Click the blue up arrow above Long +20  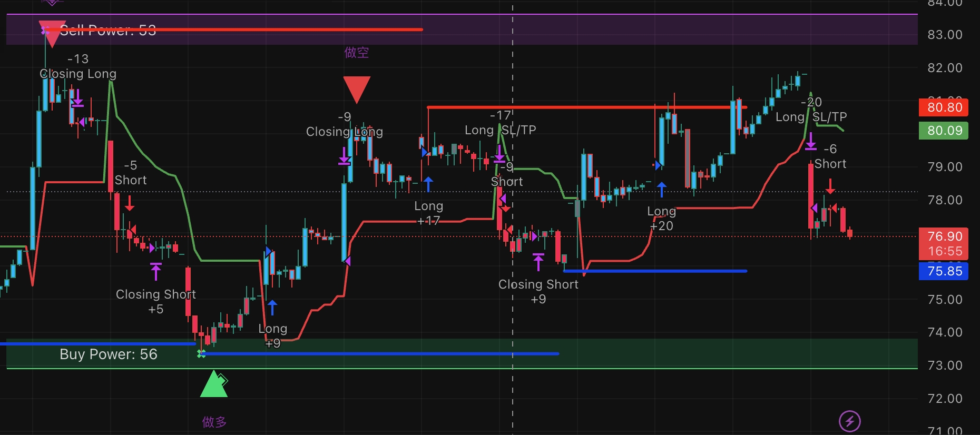pyautogui.click(x=662, y=189)
